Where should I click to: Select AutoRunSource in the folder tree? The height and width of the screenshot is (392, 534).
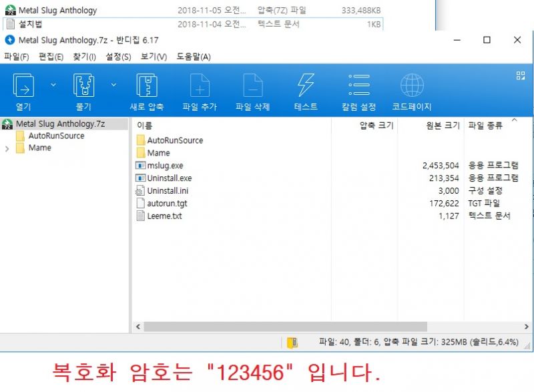click(x=56, y=136)
